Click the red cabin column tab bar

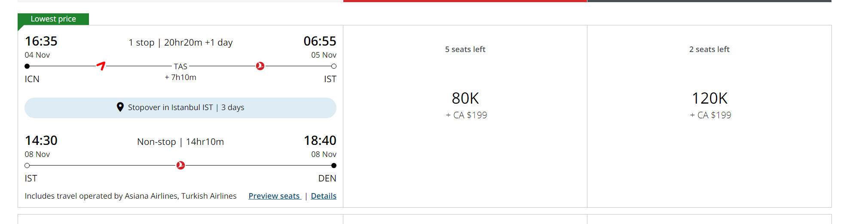465,1
